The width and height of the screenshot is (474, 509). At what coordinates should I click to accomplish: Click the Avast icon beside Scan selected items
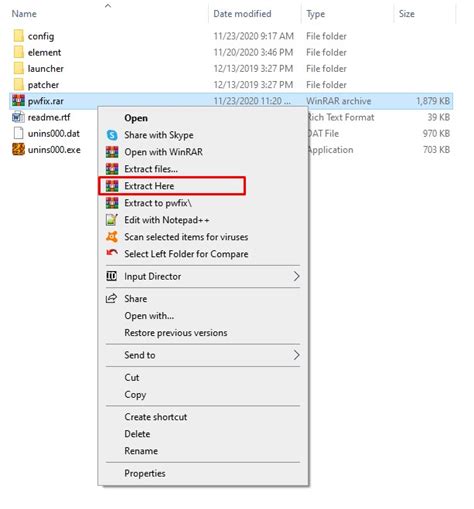point(112,237)
